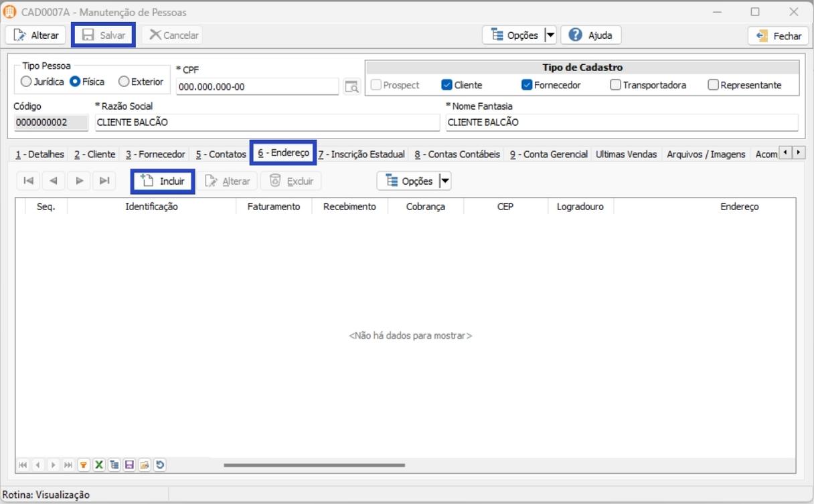Click the grid horizontal scrollbar

click(315, 465)
